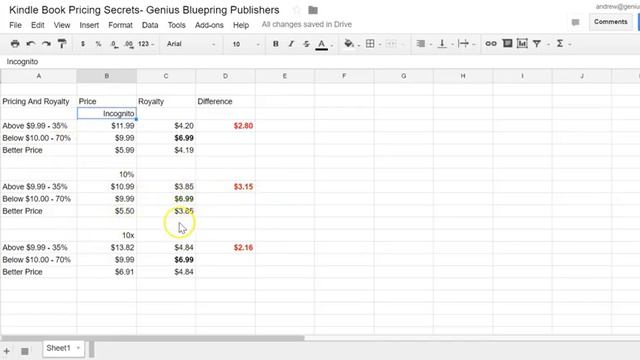The width and height of the screenshot is (640, 360).
Task: Click the Comments button
Action: tap(611, 22)
